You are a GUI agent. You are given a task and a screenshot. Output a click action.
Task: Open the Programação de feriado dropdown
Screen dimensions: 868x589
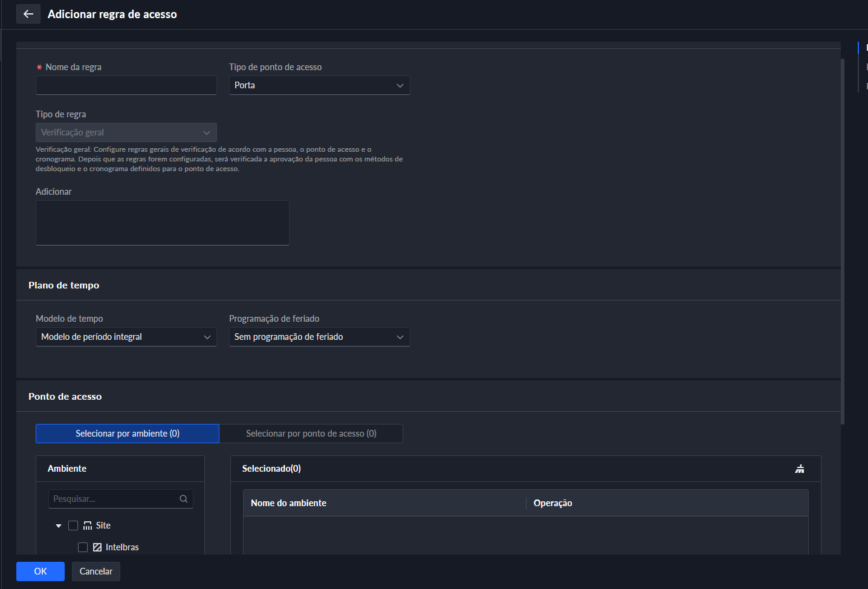point(319,337)
